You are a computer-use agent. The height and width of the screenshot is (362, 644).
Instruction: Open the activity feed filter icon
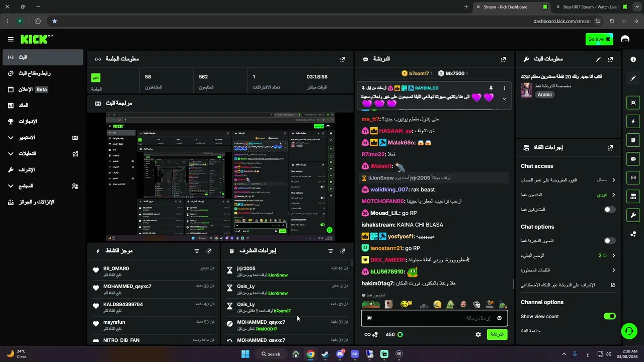tap(197, 251)
